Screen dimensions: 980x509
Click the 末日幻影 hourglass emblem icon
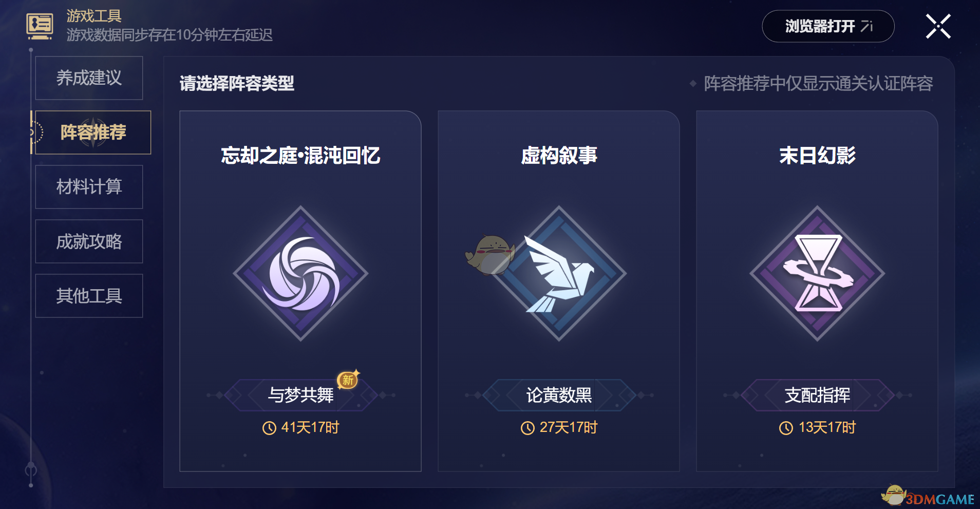[817, 273]
